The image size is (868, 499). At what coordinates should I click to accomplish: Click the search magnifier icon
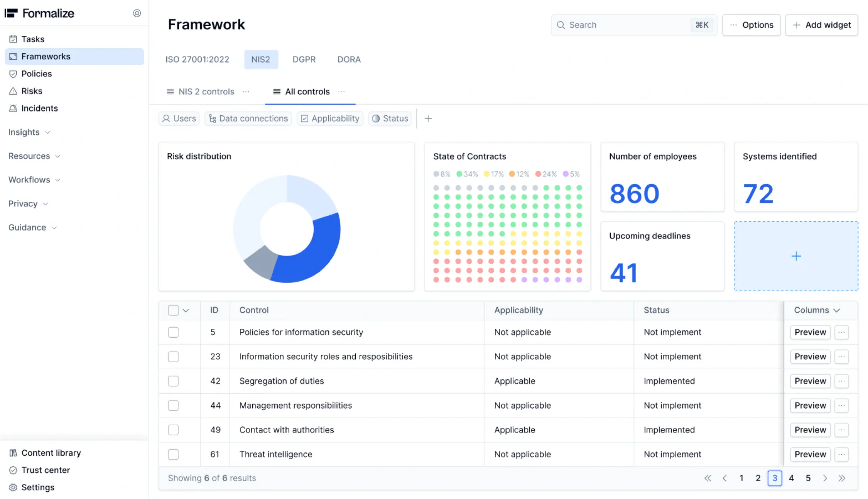point(561,25)
